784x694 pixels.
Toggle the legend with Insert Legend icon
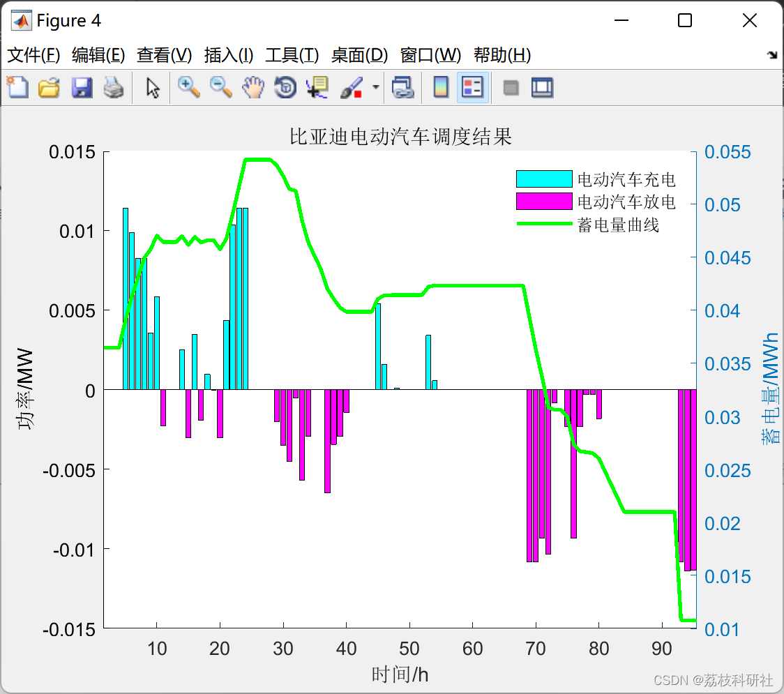[x=472, y=87]
